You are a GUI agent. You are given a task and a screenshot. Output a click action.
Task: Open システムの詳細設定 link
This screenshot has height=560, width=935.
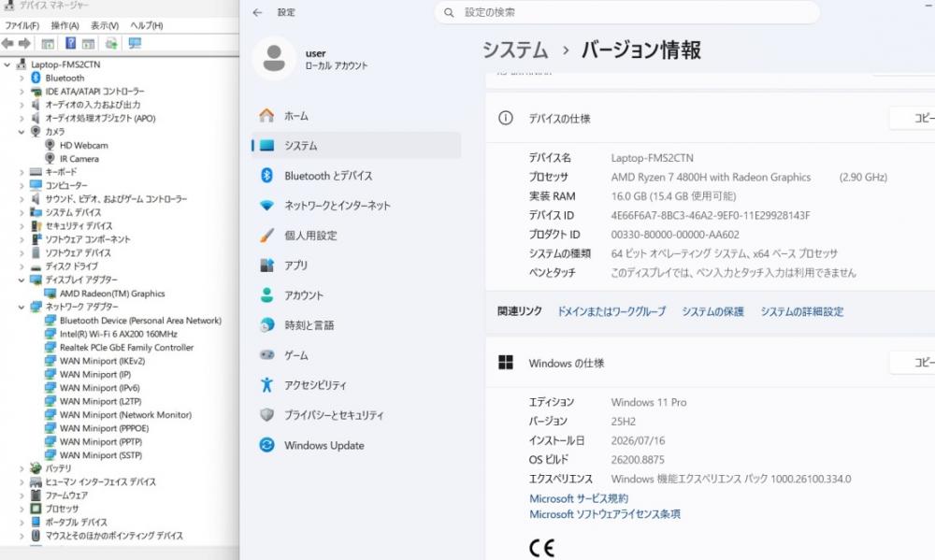pos(802,311)
